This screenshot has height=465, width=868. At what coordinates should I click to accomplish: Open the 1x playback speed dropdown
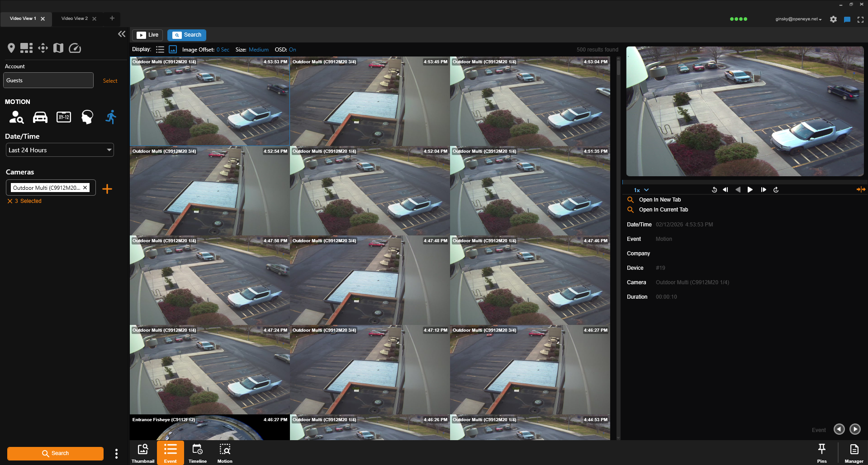(x=641, y=190)
